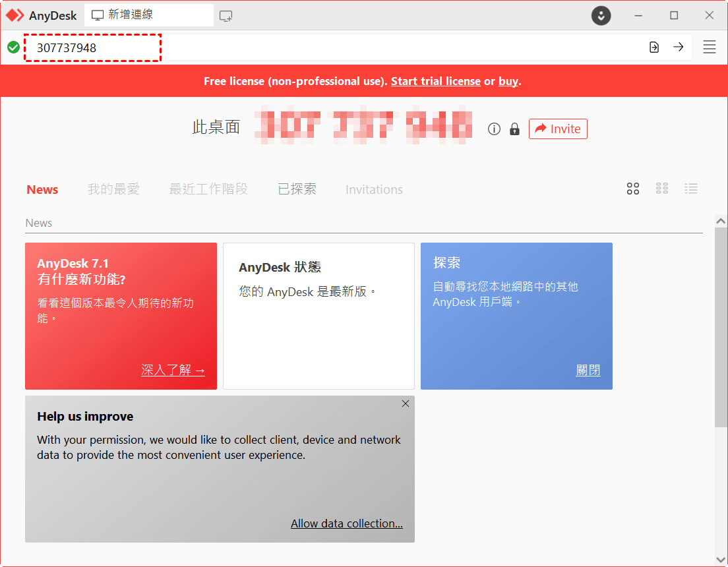Switch to large tiles view

(x=633, y=189)
